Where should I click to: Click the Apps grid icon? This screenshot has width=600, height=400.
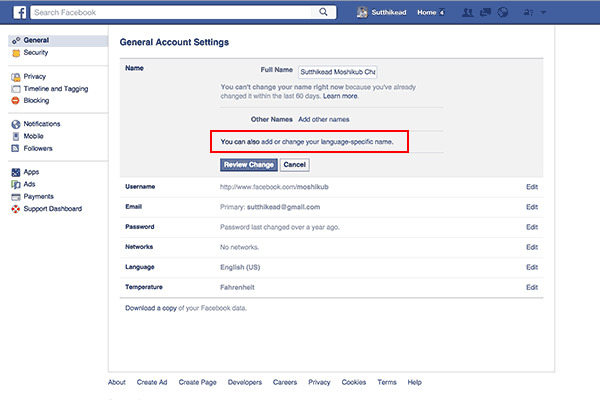point(16,172)
